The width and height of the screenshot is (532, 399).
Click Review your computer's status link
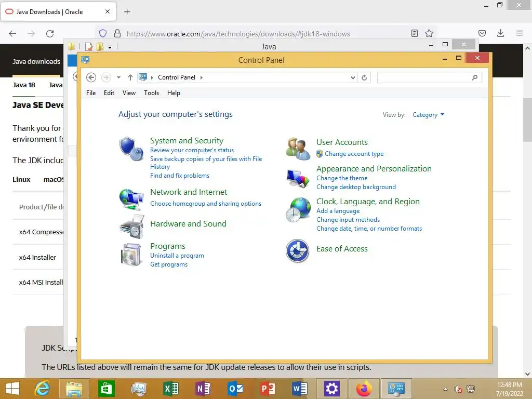[x=192, y=150]
